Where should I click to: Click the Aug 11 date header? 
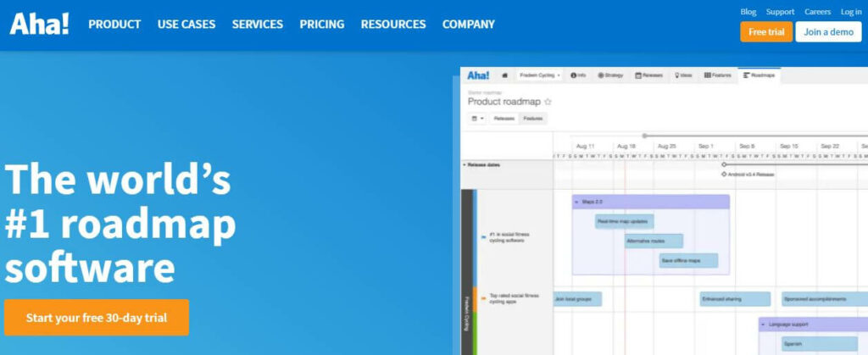585,147
